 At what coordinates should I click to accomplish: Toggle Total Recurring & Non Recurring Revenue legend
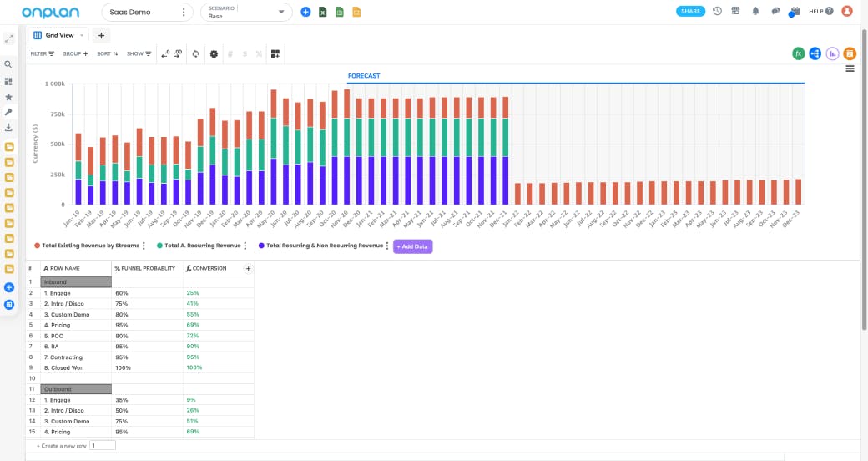pos(320,246)
